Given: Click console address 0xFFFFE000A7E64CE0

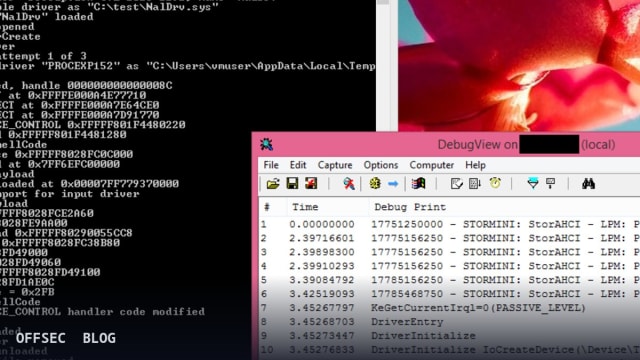Looking at the screenshot, I should tap(100, 105).
